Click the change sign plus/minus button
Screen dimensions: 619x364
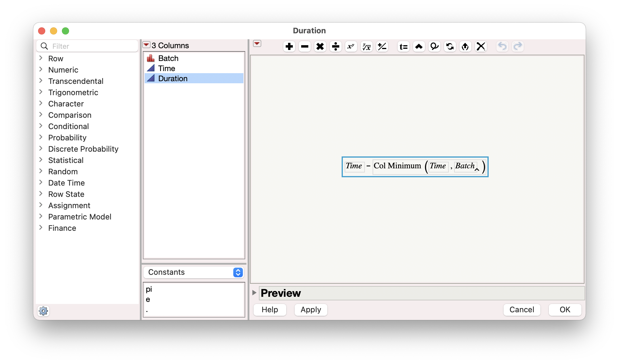click(382, 47)
